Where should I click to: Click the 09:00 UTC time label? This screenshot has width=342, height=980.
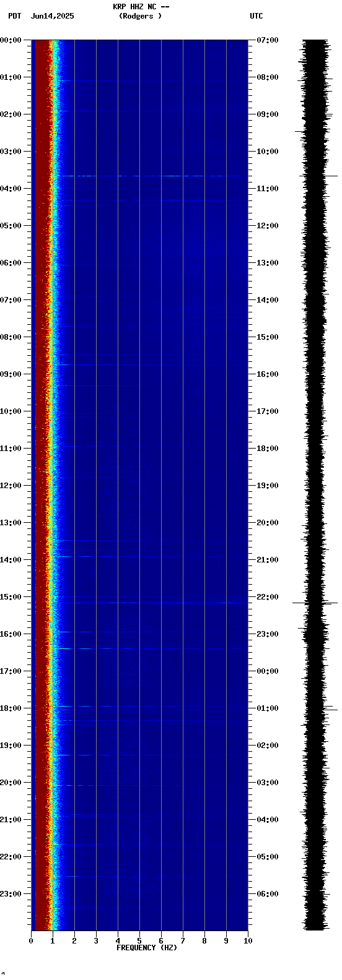[x=268, y=114]
